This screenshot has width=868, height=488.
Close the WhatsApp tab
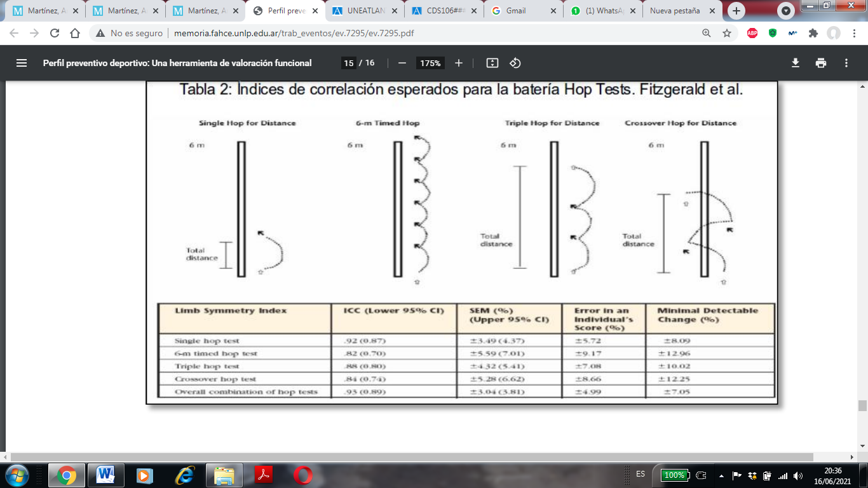click(633, 11)
